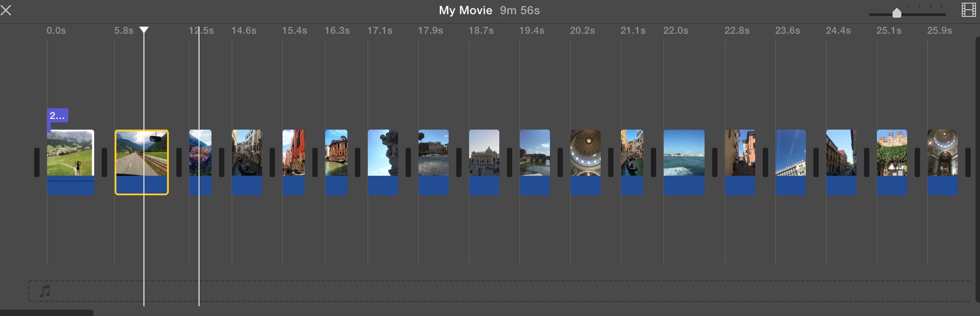Screen dimensions: 980x316
Task: Click the transition bar between 16.3s and 17.1s clips
Action: [358, 162]
